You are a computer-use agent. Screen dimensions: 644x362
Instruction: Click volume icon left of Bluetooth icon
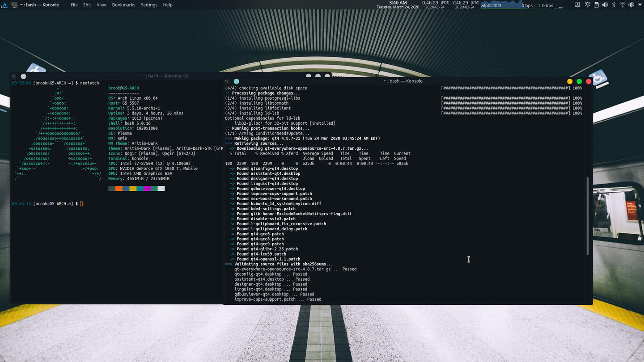(x=605, y=5)
